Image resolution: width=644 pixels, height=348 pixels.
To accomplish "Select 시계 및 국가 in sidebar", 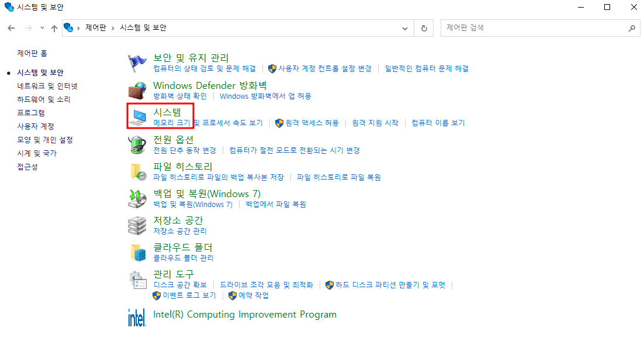I will point(37,153).
